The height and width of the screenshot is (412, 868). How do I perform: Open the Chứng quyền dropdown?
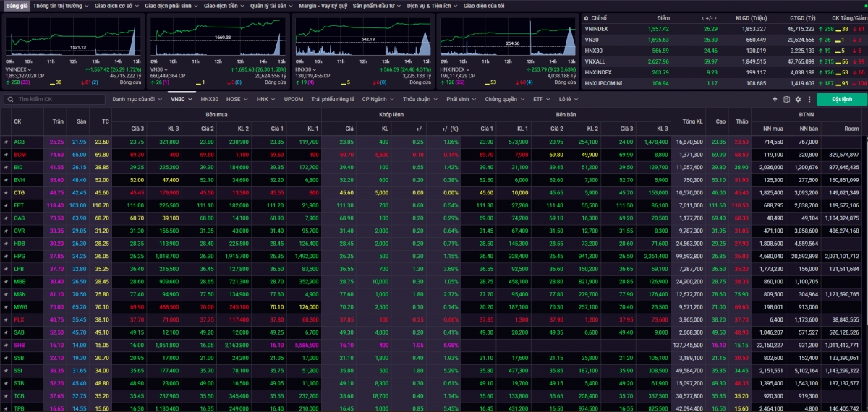tap(504, 99)
